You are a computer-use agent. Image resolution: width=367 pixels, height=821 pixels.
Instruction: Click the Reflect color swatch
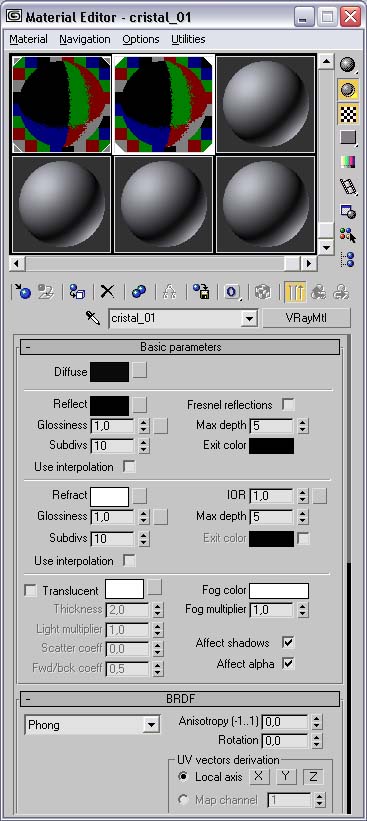(x=109, y=406)
